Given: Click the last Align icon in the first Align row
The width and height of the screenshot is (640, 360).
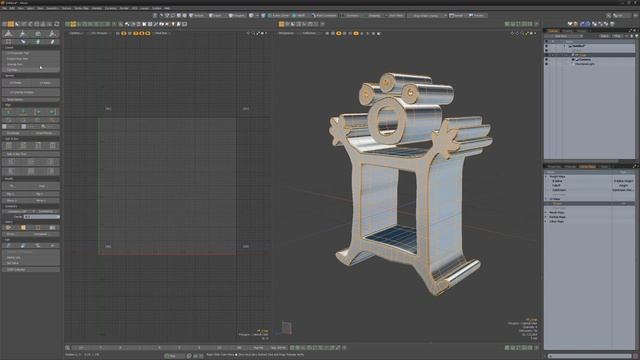Looking at the screenshot, I should (x=52, y=112).
